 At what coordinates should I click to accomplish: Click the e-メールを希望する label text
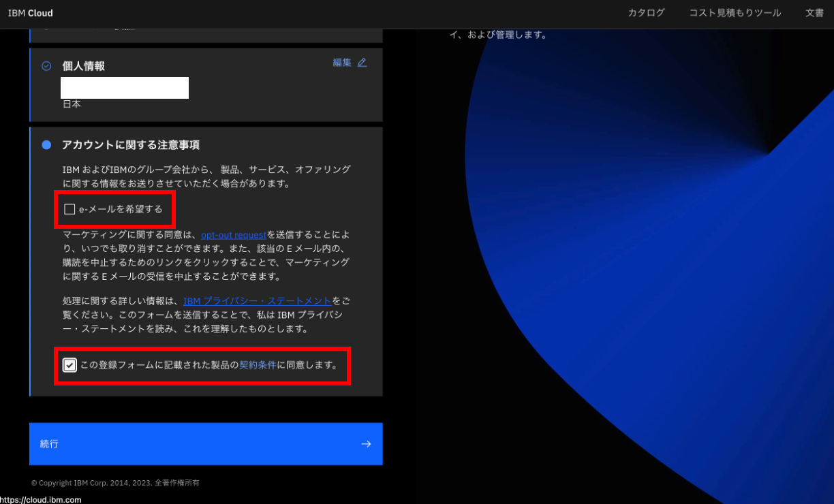(121, 209)
